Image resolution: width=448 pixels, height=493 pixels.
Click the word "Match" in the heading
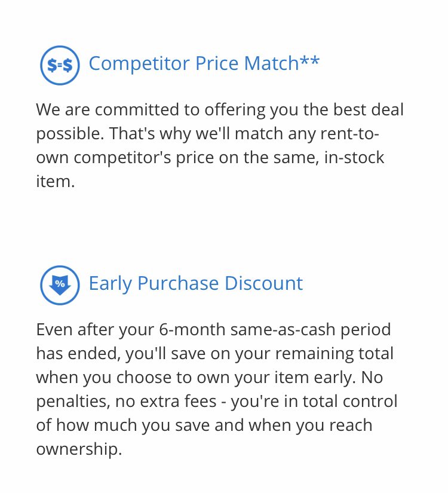click(x=271, y=63)
